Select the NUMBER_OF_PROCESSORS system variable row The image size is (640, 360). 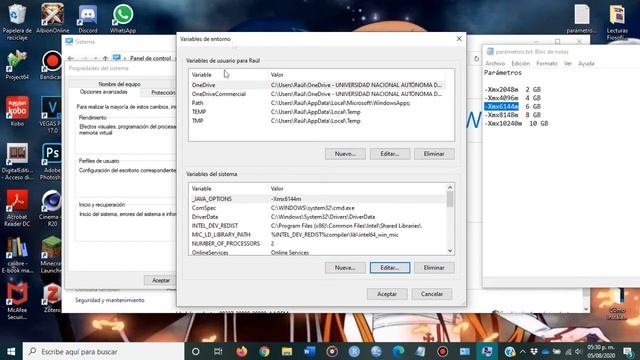[317, 244]
